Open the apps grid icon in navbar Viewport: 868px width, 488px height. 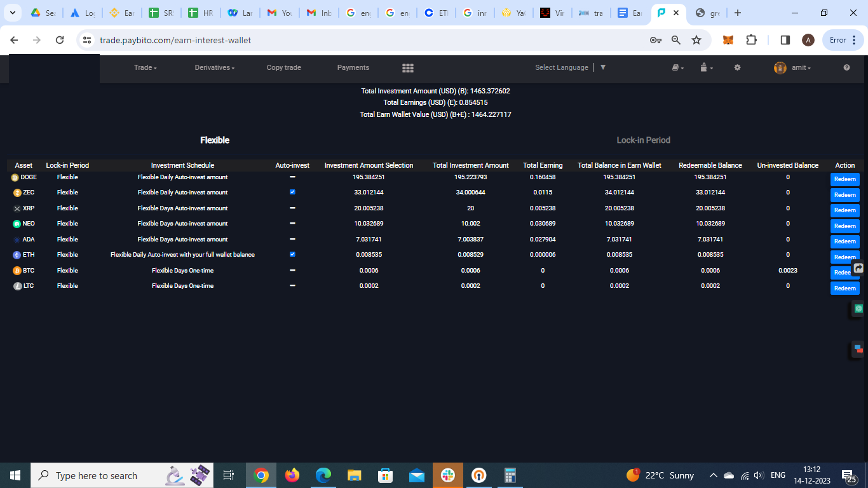408,68
